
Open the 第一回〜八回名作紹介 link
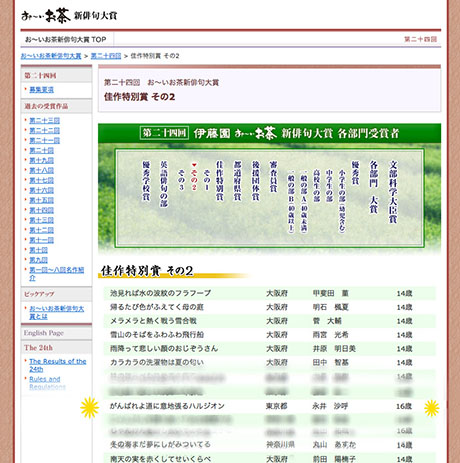[x=57, y=274]
